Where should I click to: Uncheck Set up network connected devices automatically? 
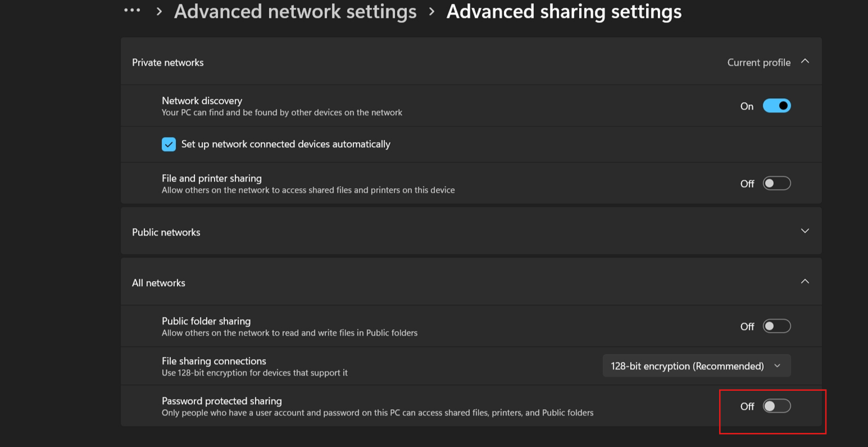point(169,144)
